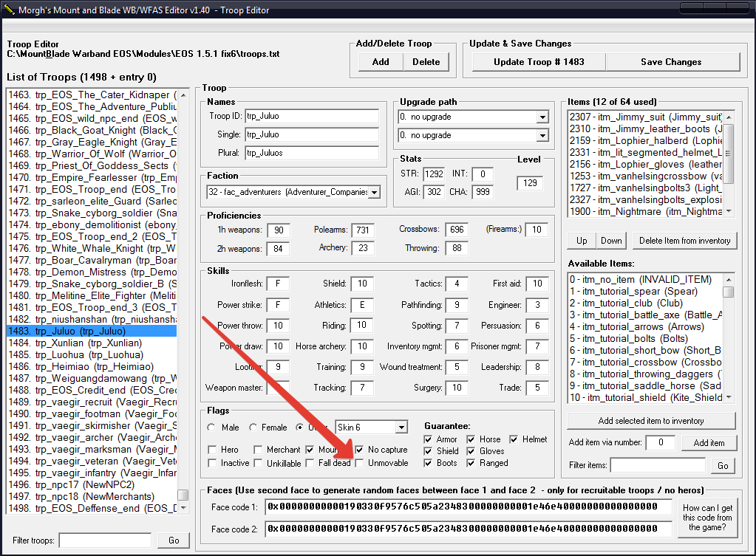Image resolution: width=756 pixels, height=556 pixels.
Task: Select the Other radio button
Action: [x=299, y=428]
